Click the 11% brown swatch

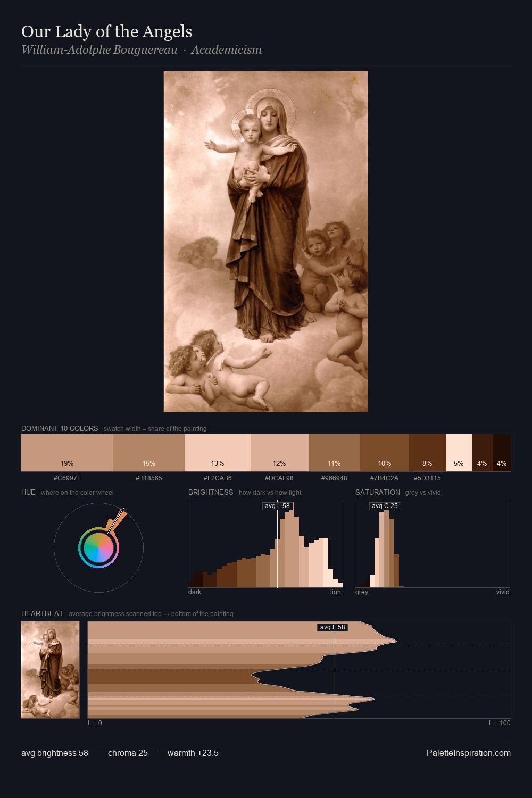point(334,453)
